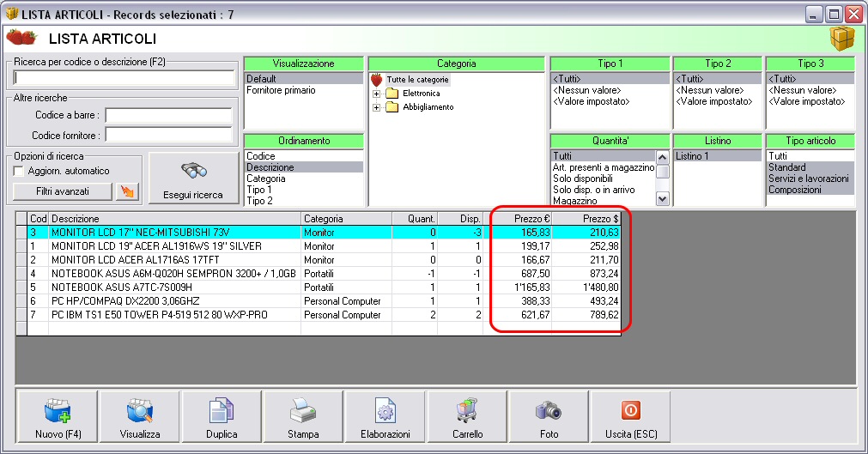Screen dimensions: 868x454
Task: Sort by Categoria in the Ordinamento list
Action: (304, 179)
